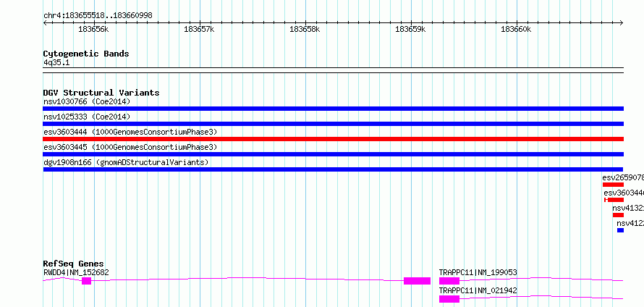Click the esv3603445 blue variant bar
Image resolution: width=644 pixels, height=307 pixels.
tap(333, 154)
